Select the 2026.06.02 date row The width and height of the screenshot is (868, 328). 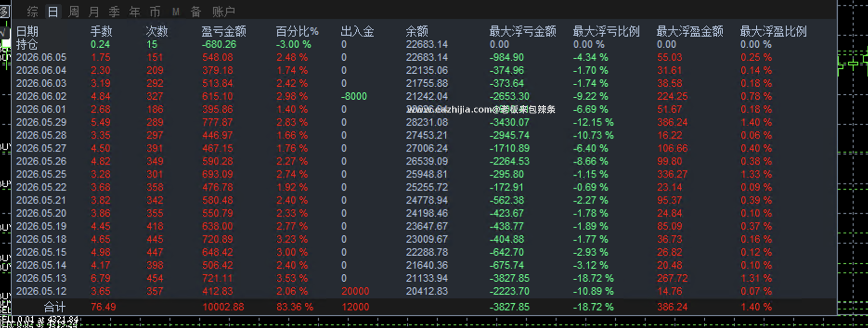41,96
